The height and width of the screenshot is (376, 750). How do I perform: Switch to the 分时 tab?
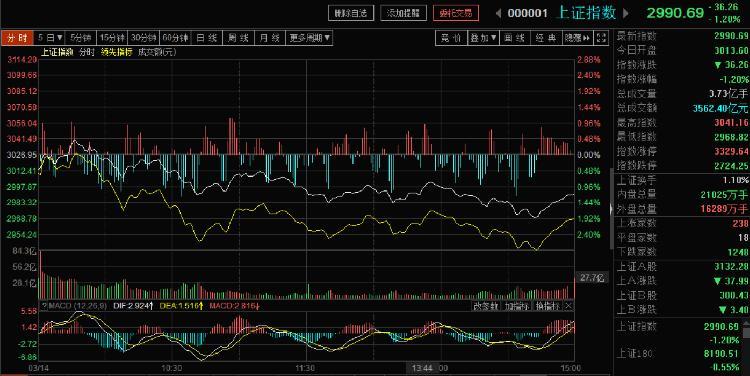pyautogui.click(x=17, y=38)
